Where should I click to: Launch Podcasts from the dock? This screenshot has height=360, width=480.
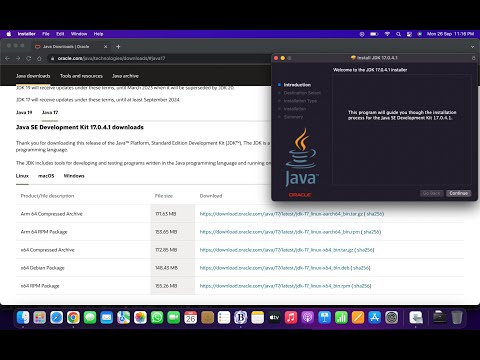click(x=308, y=318)
